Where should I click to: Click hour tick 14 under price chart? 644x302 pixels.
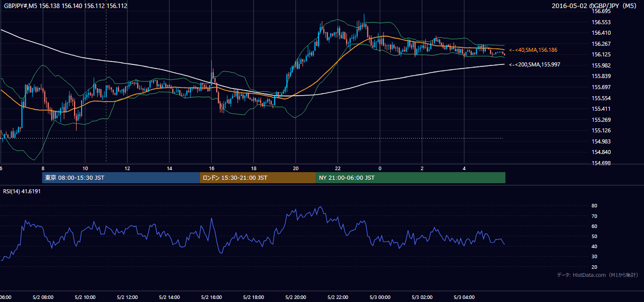169,168
